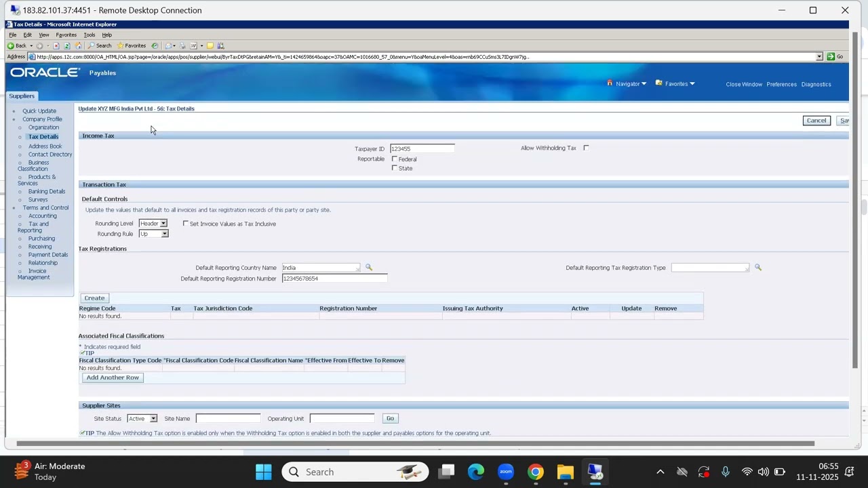Open IE Search toolbar button
868x488 pixels.
[100, 45]
